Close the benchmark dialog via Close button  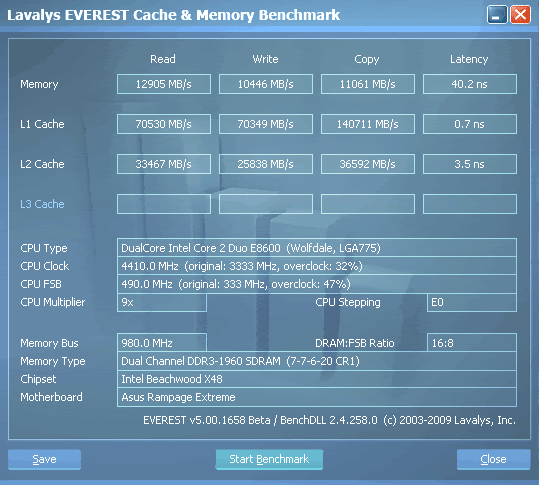[x=493, y=459]
